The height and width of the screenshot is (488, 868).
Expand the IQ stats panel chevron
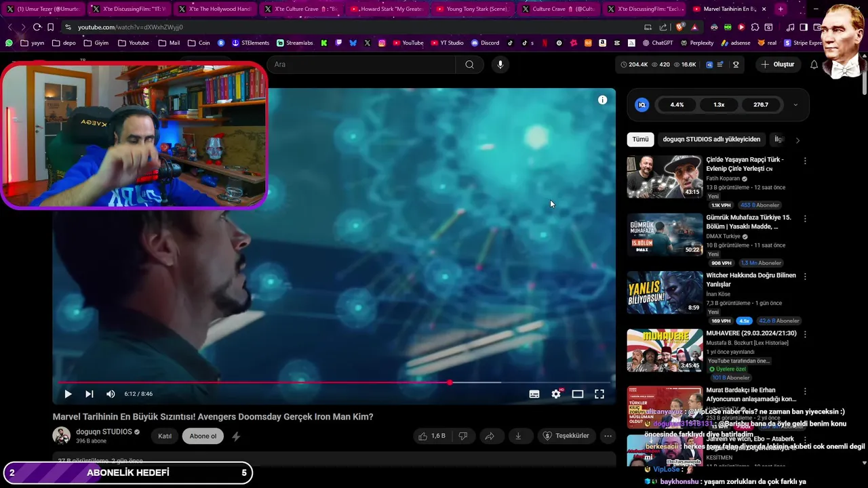point(795,105)
